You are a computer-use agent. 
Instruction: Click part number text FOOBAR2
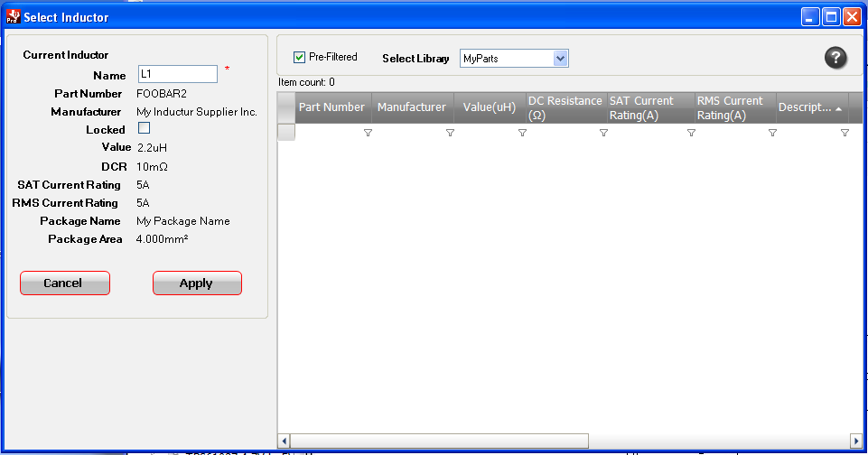[162, 94]
